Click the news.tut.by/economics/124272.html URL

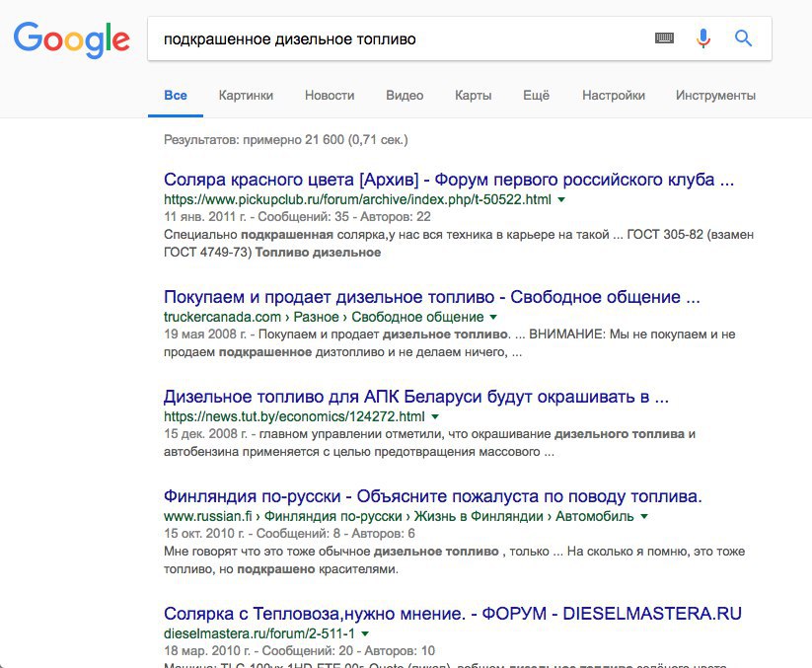(294, 416)
